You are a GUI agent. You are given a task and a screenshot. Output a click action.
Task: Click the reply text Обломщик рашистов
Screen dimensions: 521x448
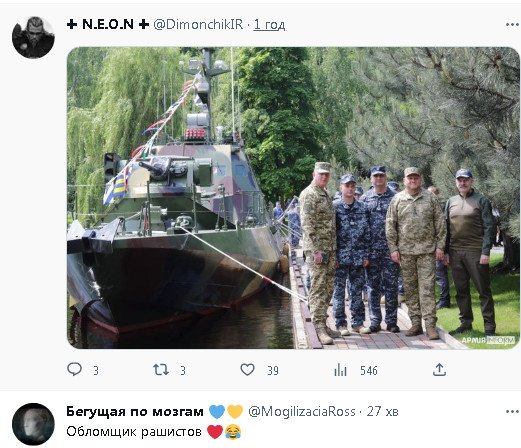click(134, 432)
